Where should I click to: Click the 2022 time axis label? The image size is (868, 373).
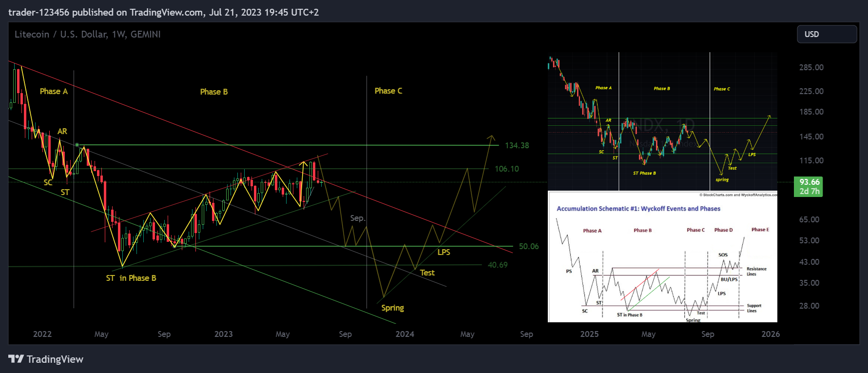[42, 334]
